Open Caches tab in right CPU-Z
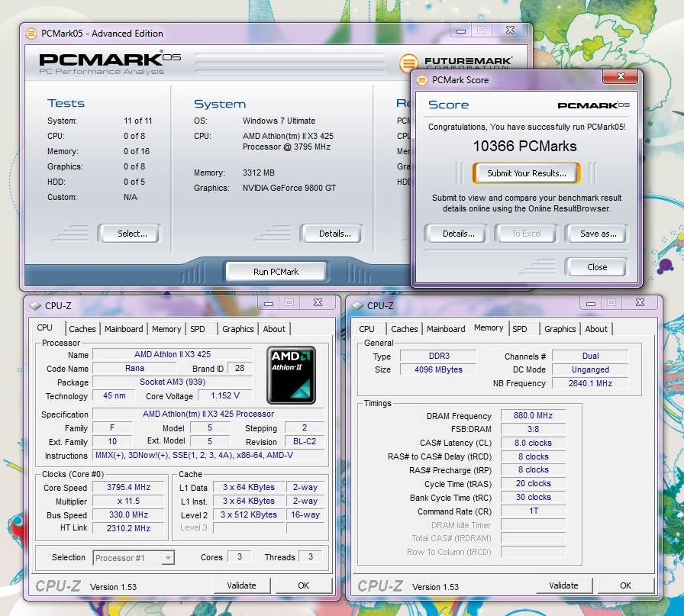 pyautogui.click(x=405, y=329)
